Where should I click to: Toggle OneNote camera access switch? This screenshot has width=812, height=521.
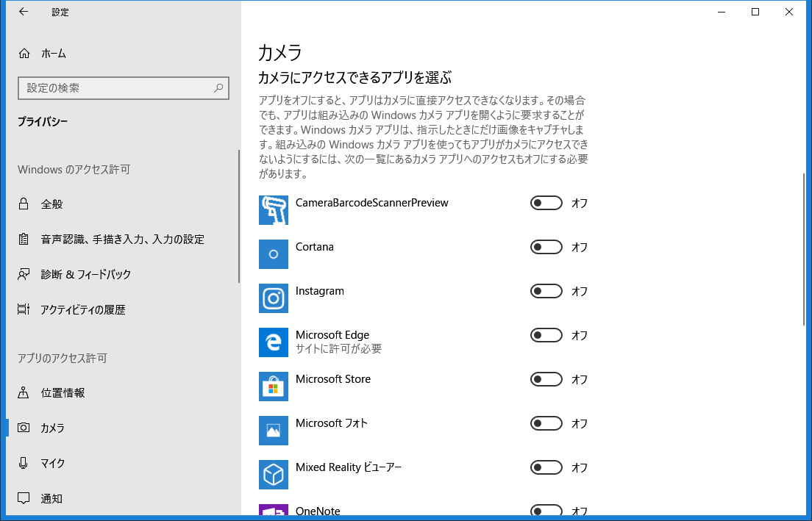point(546,510)
